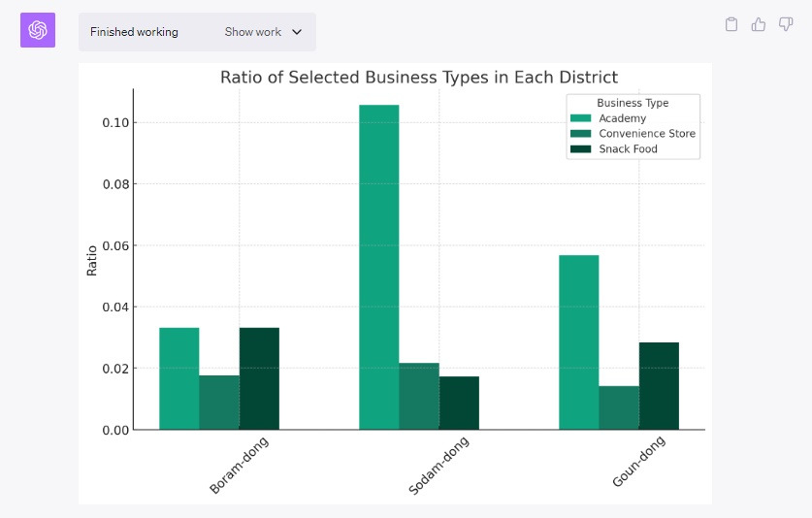Click the tall Academy bar for Sodam-dong
Screen dimensions: 812x518
(x=378, y=267)
